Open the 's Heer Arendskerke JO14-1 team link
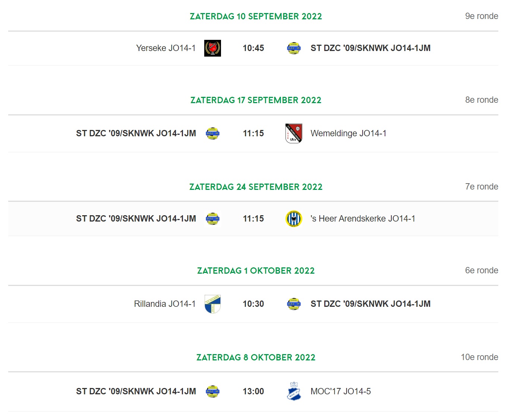The image size is (505, 420). tap(363, 219)
